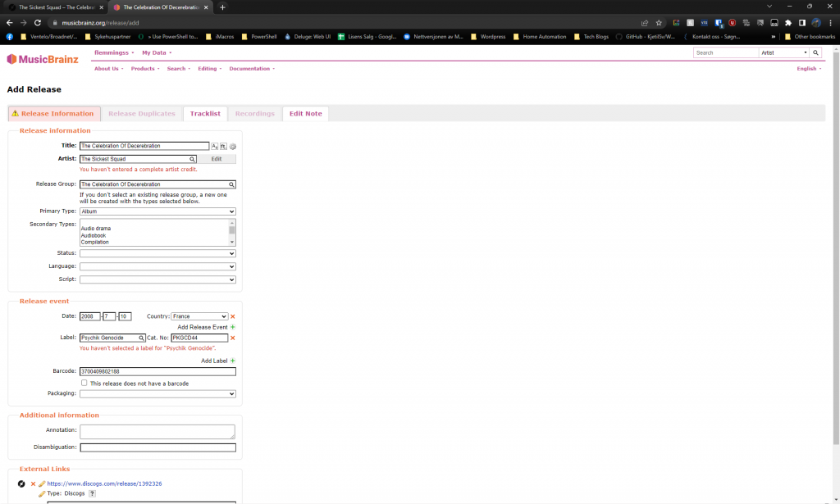Click the green plus next to Add Release Event
Viewport: 840px width, 504px height.
pos(232,327)
